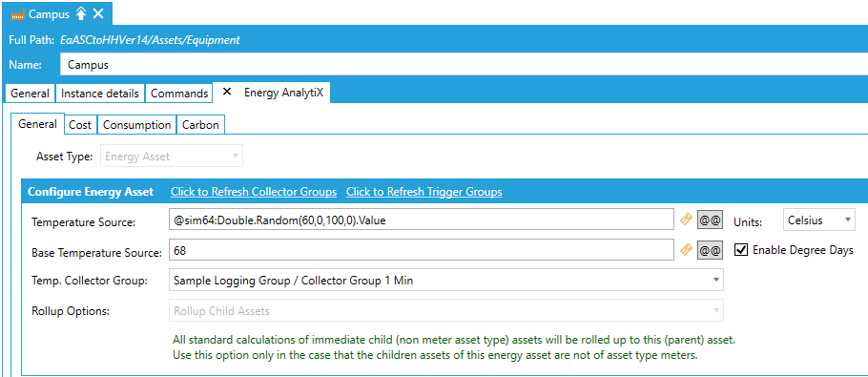
Task: Close the Campus tab
Action: tap(98, 14)
